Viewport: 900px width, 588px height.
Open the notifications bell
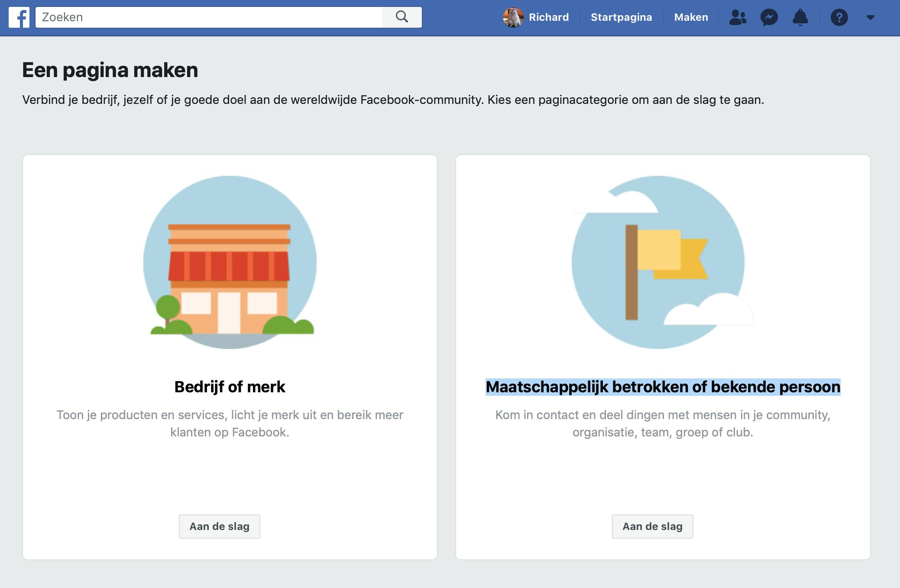(x=800, y=17)
